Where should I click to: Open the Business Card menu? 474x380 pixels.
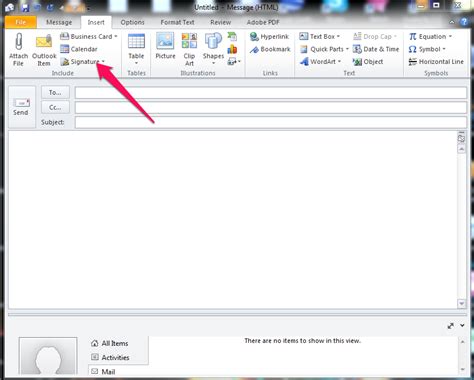[x=89, y=36]
